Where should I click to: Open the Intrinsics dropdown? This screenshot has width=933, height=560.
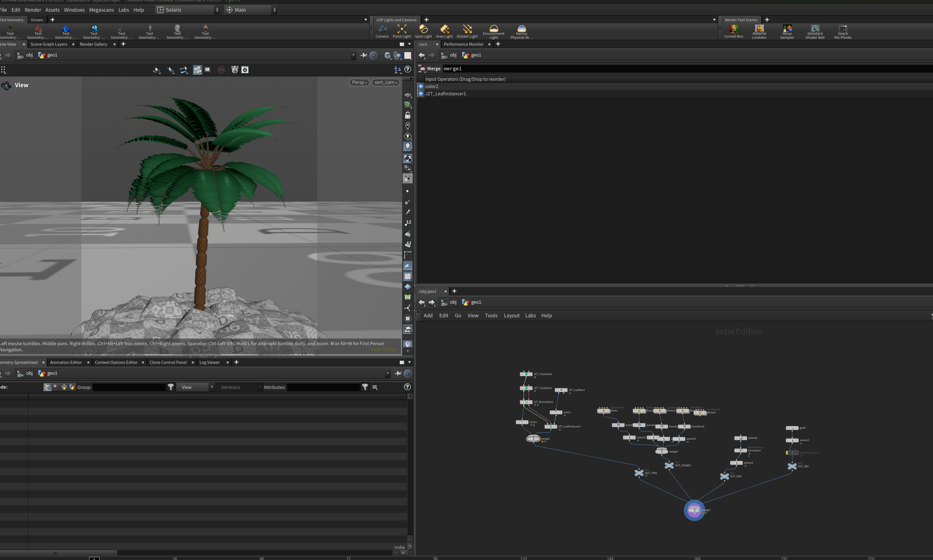click(240, 387)
